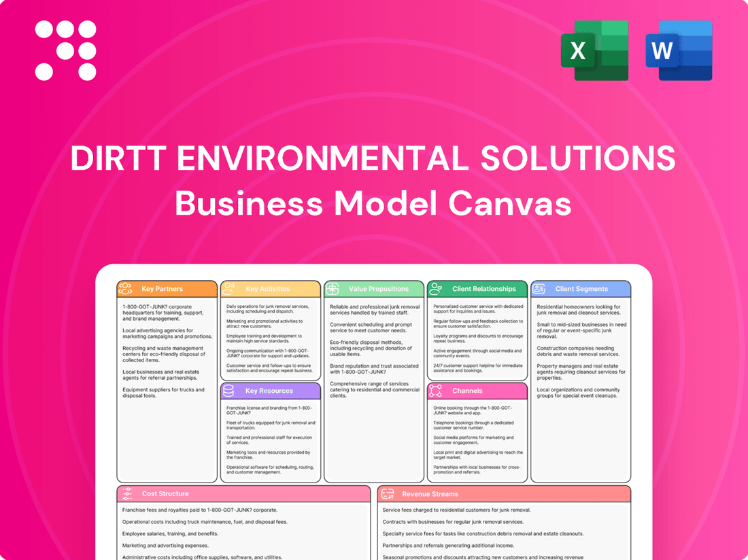Click 'Construction companies needing debris' text
The image size is (748, 560).
coord(578,351)
